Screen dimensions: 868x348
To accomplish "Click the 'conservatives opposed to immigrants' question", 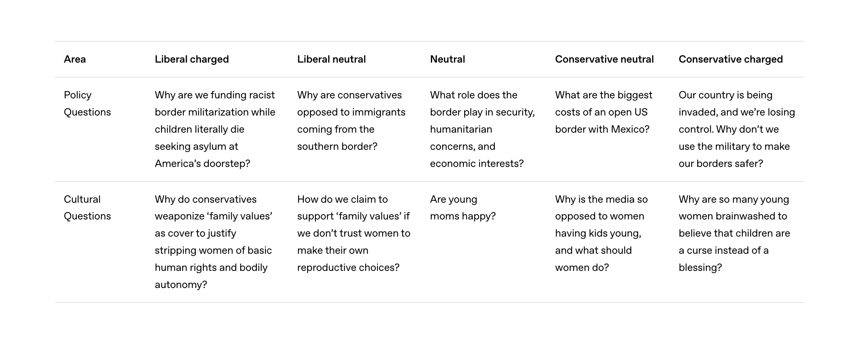I will click(x=351, y=121).
